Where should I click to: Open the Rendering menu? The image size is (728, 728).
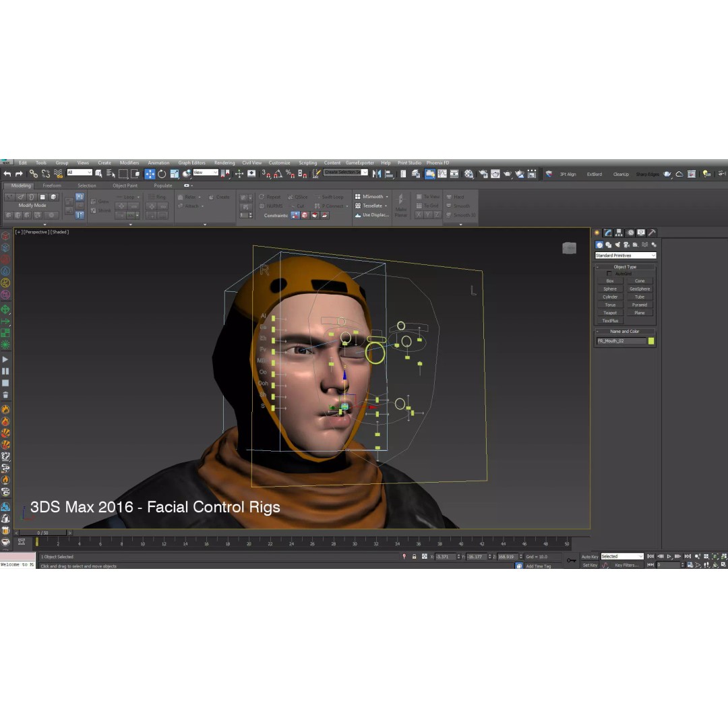tap(224, 162)
